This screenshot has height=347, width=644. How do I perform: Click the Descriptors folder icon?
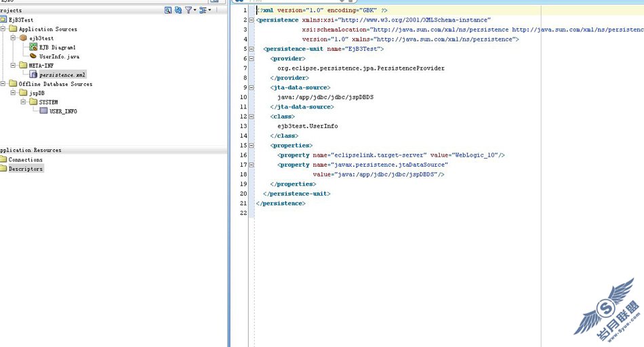(3, 168)
